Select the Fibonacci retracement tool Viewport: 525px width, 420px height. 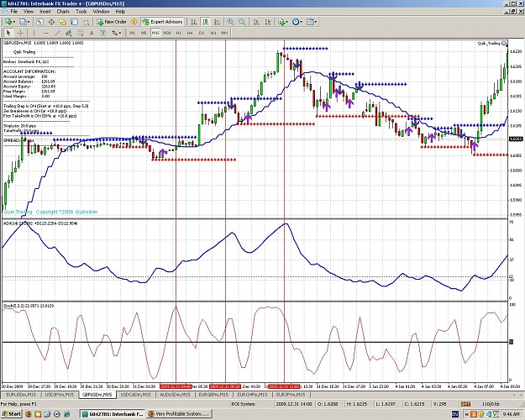click(x=81, y=33)
